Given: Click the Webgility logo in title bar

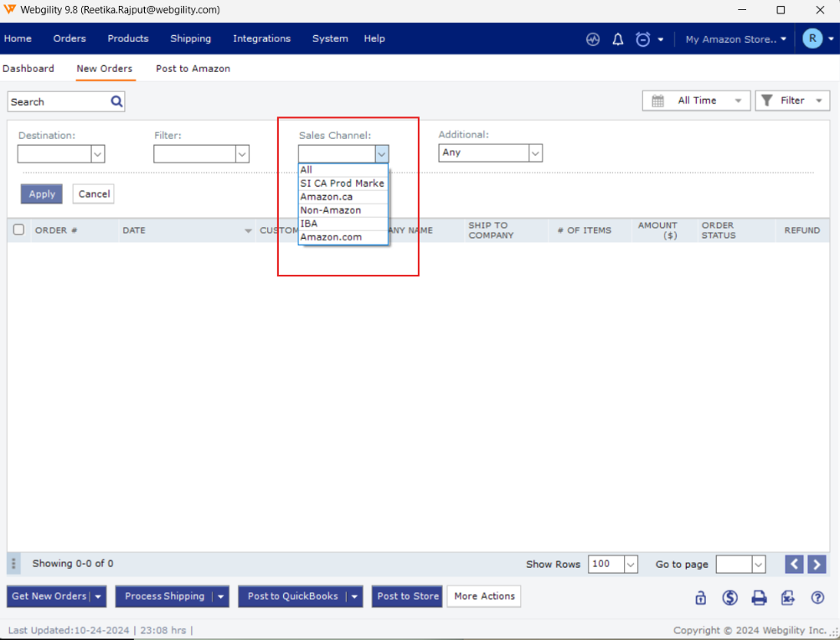Looking at the screenshot, I should (10, 10).
